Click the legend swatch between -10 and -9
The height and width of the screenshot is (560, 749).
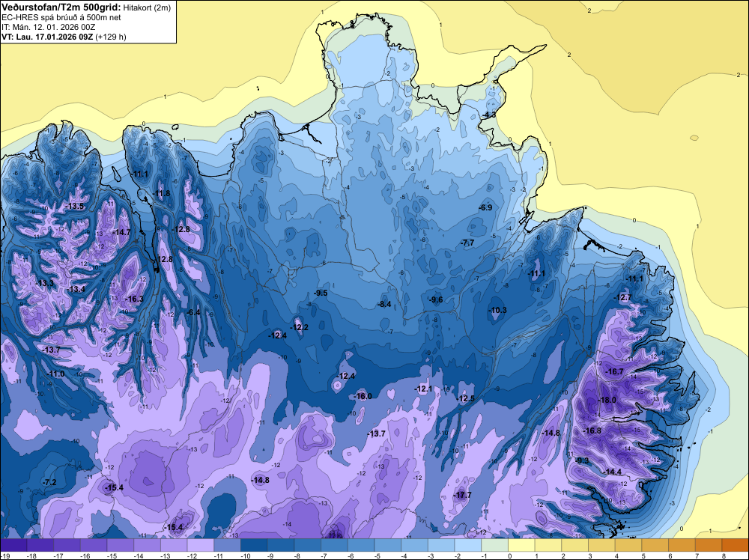(x=254, y=545)
